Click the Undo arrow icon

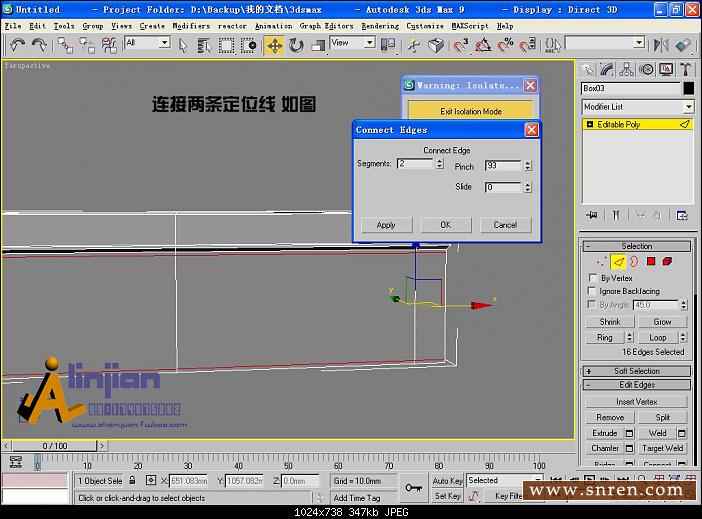click(17, 45)
